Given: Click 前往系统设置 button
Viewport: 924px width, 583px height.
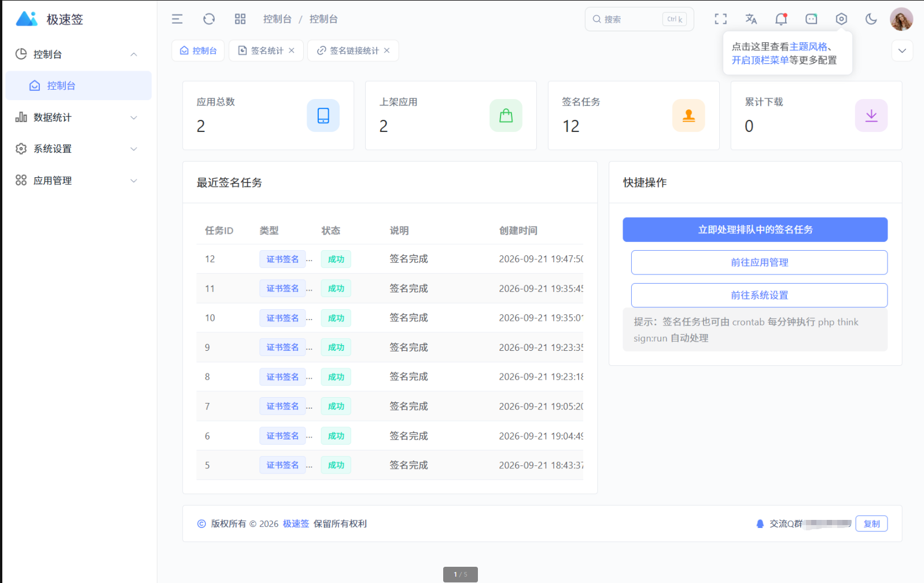Looking at the screenshot, I should [759, 295].
